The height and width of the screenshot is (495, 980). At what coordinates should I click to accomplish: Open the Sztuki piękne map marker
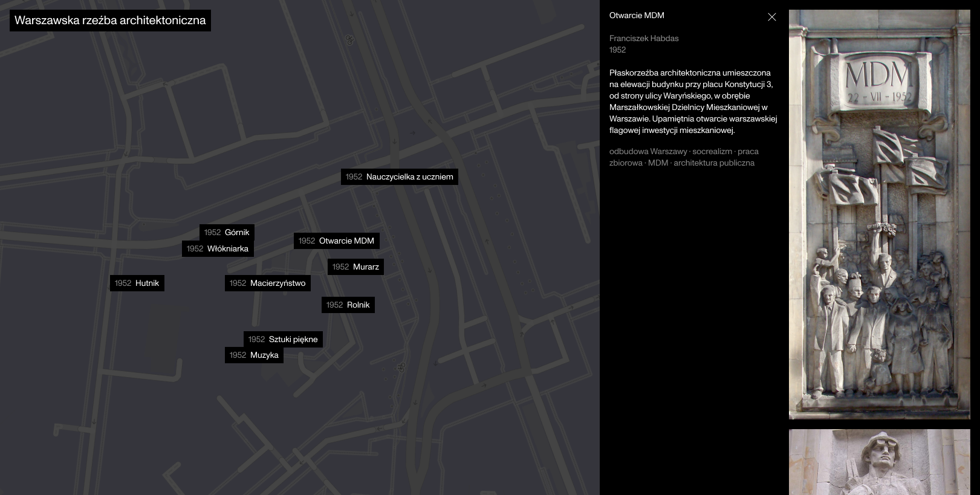point(283,339)
